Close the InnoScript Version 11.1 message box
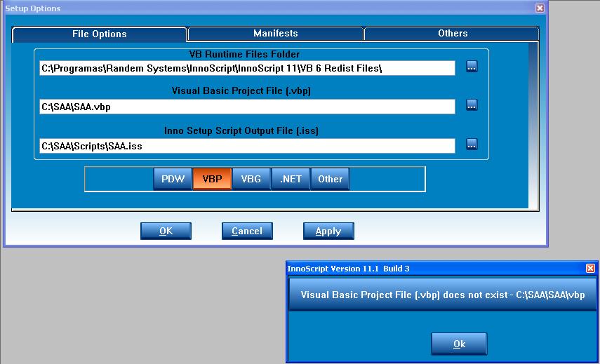Viewport: 600px width, 364px height. (590, 269)
